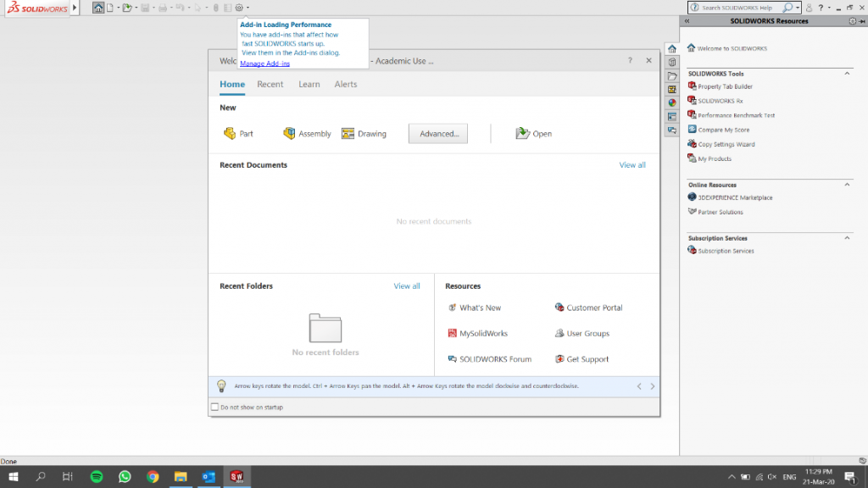868x488 pixels.
Task: Click the Manage Add-ins link
Action: click(264, 64)
